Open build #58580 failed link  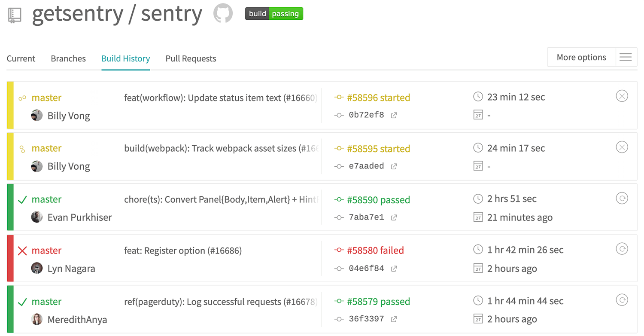point(375,250)
